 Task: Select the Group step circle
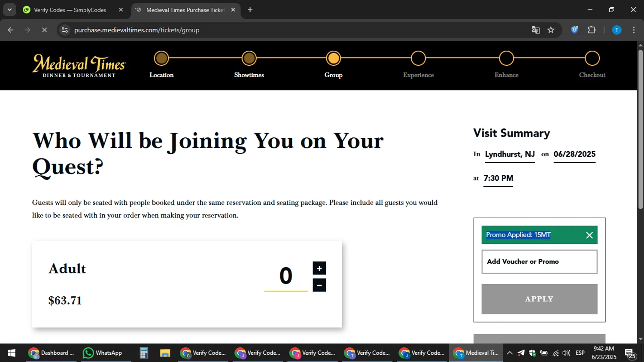coord(334,58)
